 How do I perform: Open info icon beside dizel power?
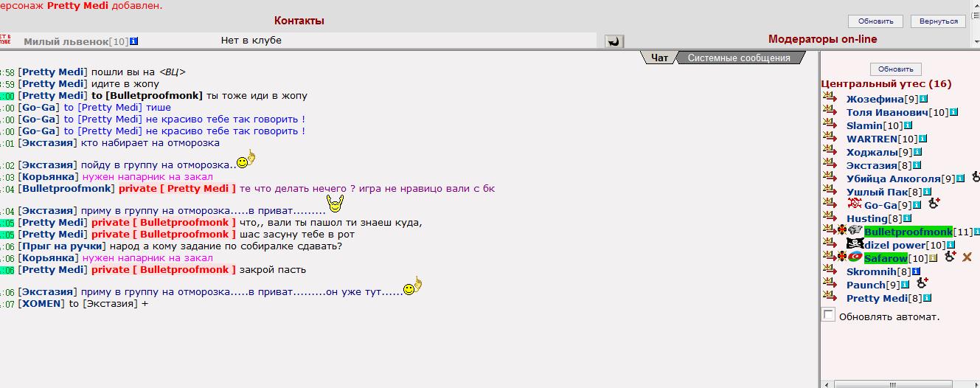pos(951,245)
